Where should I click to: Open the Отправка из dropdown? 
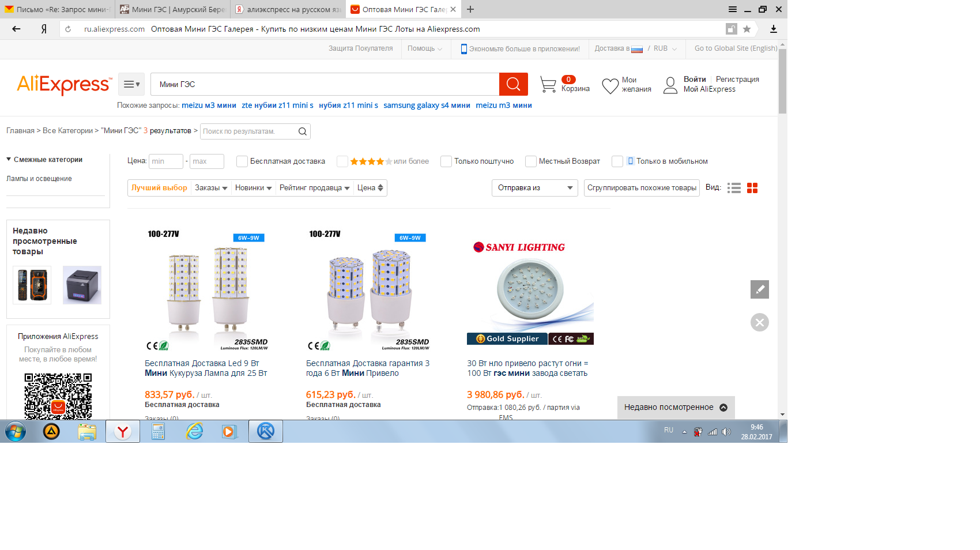pos(535,188)
